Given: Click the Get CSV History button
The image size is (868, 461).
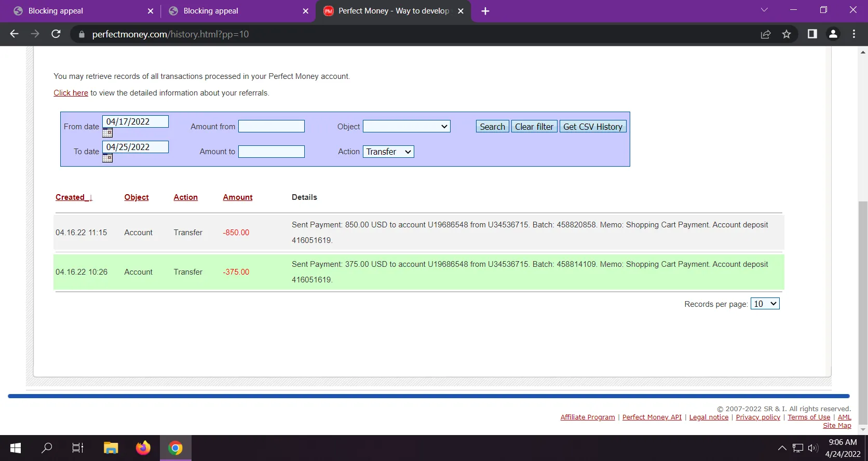Looking at the screenshot, I should point(592,127).
